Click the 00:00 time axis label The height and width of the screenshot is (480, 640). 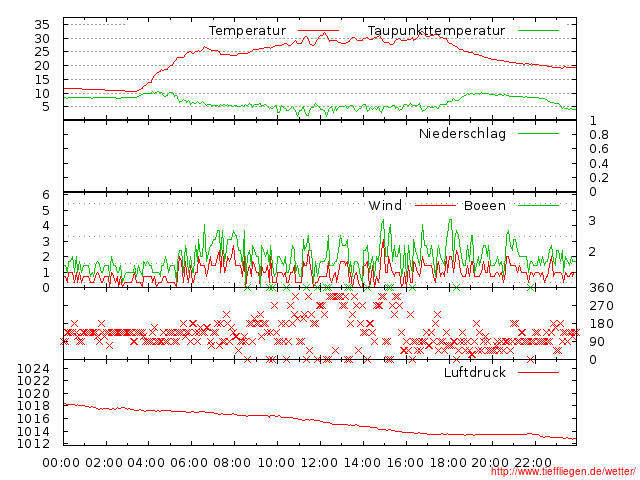(61, 463)
